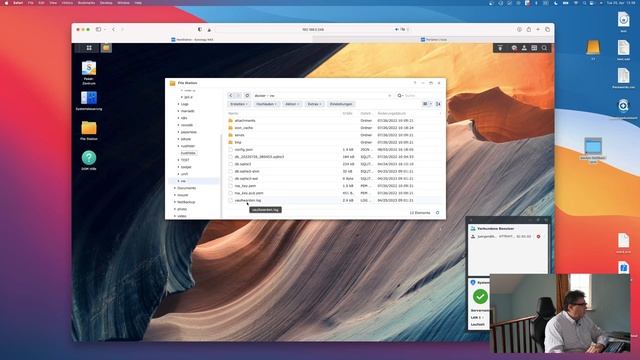Switch to the Synology NAS Safari tab
The height and width of the screenshot is (360, 640).
[x=192, y=40]
